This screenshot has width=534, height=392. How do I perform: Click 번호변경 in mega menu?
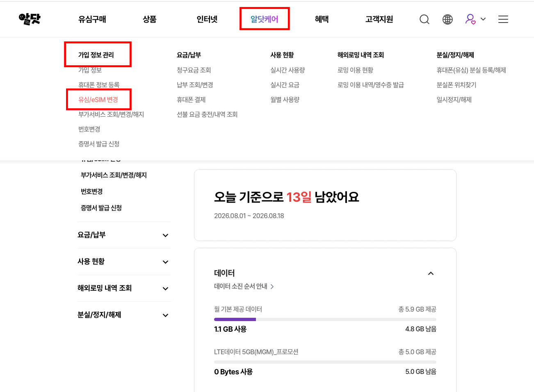[x=89, y=129]
